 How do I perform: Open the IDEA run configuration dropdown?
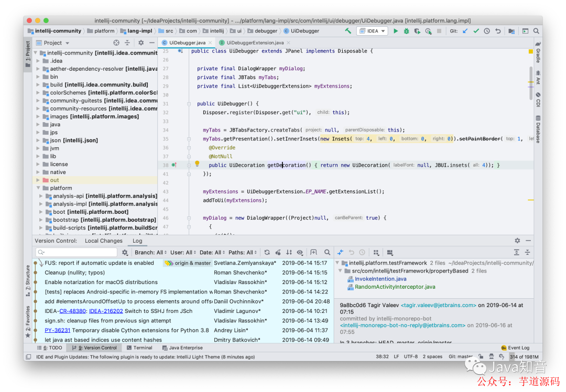click(373, 31)
